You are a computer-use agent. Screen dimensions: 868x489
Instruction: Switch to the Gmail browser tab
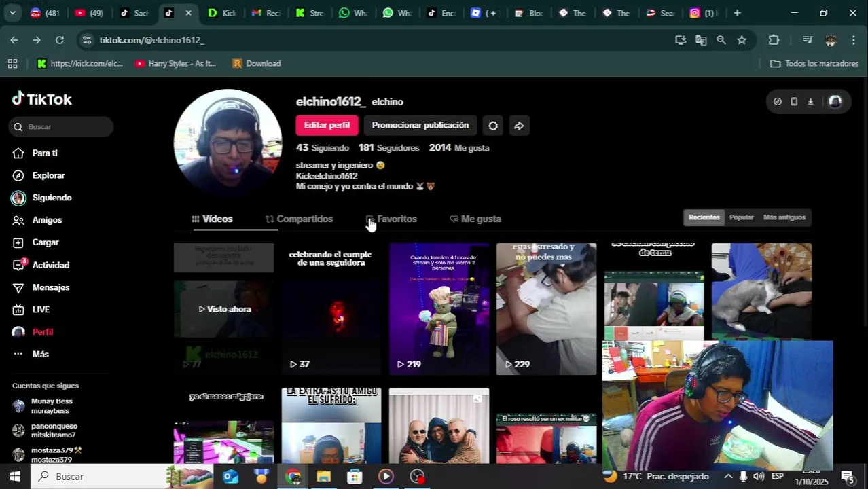click(x=265, y=13)
